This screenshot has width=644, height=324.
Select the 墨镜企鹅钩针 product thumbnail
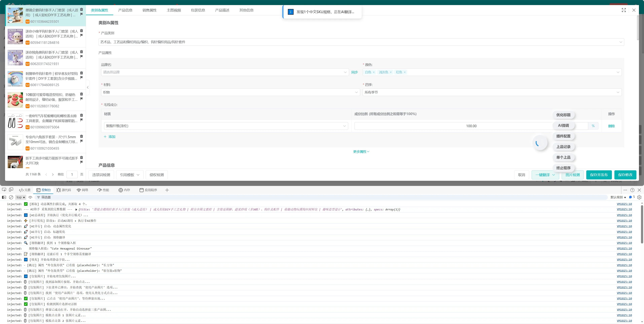pyautogui.click(x=15, y=16)
